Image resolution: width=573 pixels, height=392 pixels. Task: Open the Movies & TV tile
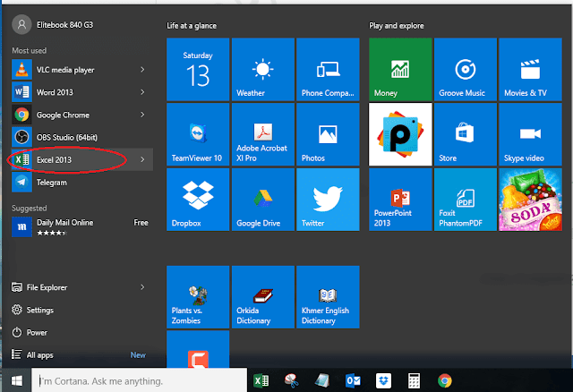(x=530, y=70)
